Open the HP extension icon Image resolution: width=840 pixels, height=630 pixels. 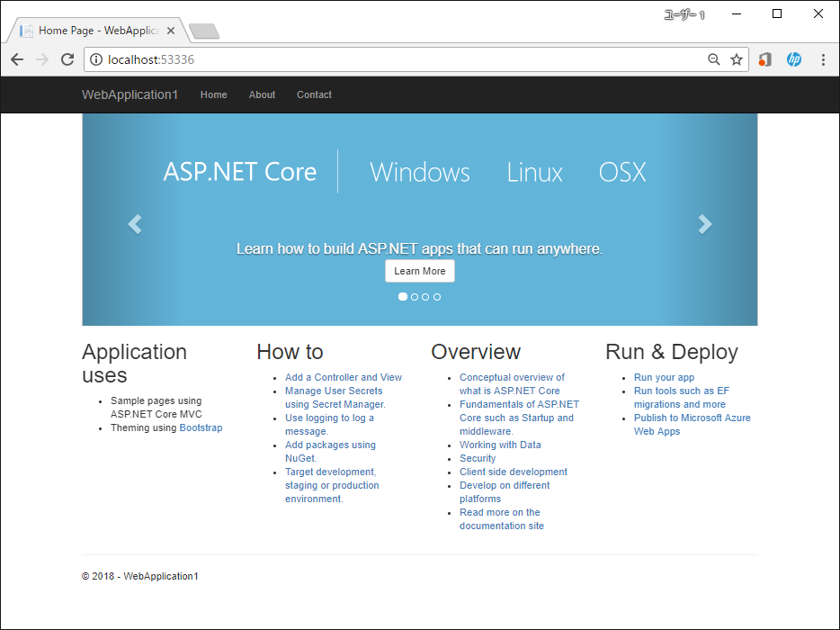[794, 59]
